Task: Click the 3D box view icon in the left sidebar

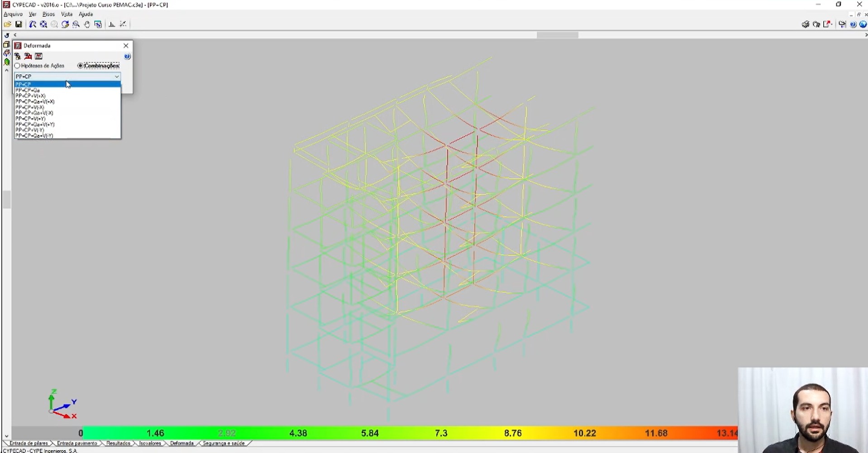Action: (6, 45)
